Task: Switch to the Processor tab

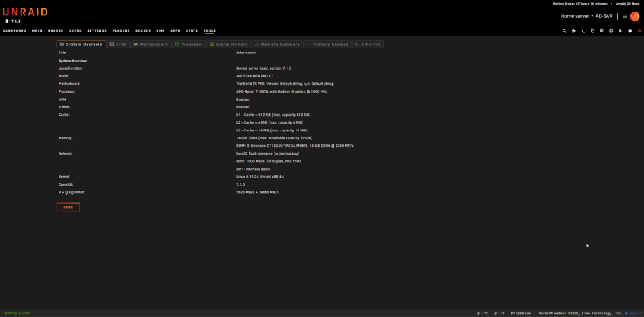Action: 189,44
